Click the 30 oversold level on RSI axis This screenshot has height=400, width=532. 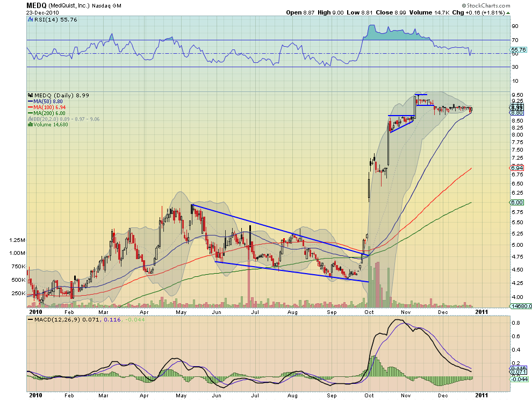[515, 67]
